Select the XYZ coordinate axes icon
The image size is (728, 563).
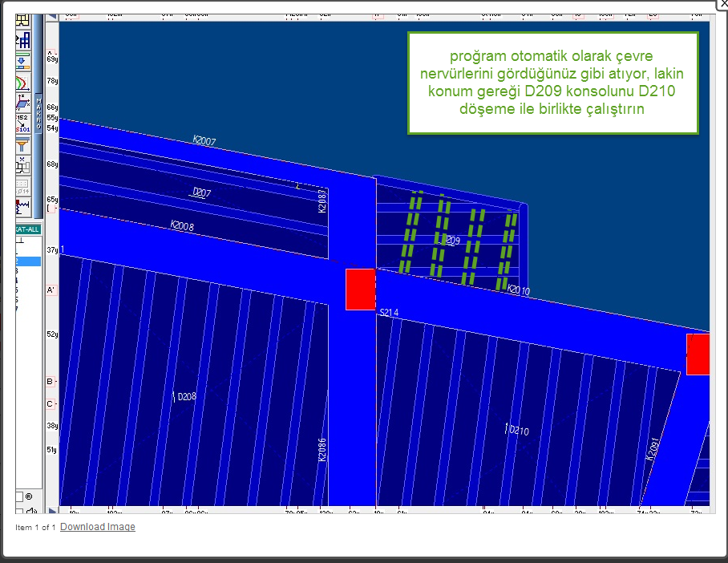pos(22,103)
